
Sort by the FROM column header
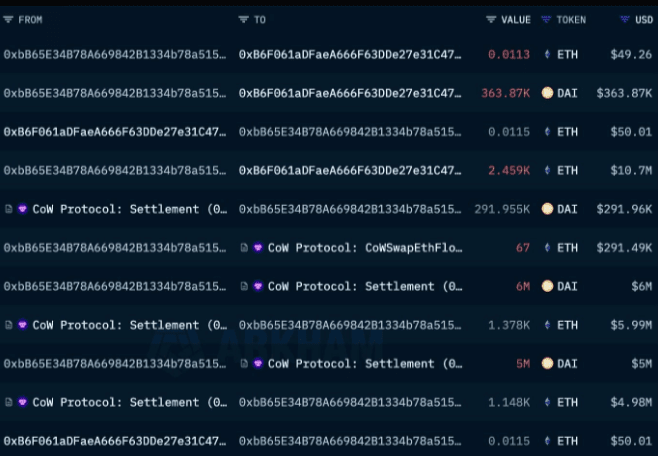click(x=30, y=20)
